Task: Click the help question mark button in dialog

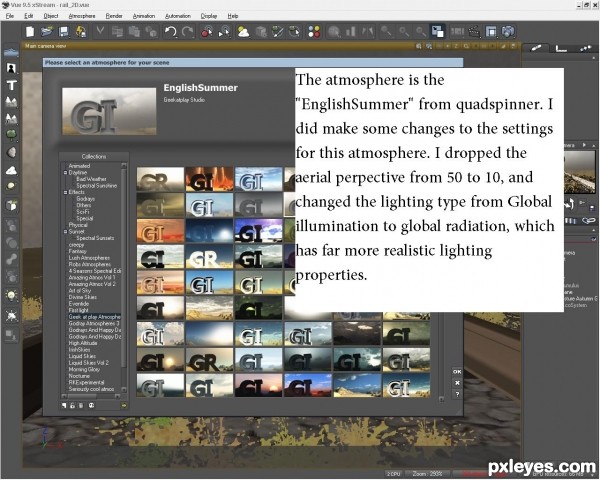Action: click(x=457, y=394)
